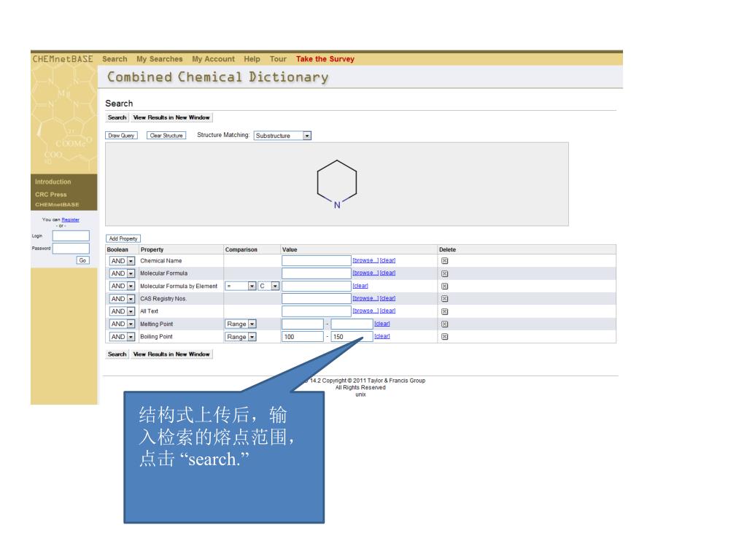This screenshot has width=747, height=560.
Task: Click the Molecular Formula value field
Action: pos(317,273)
